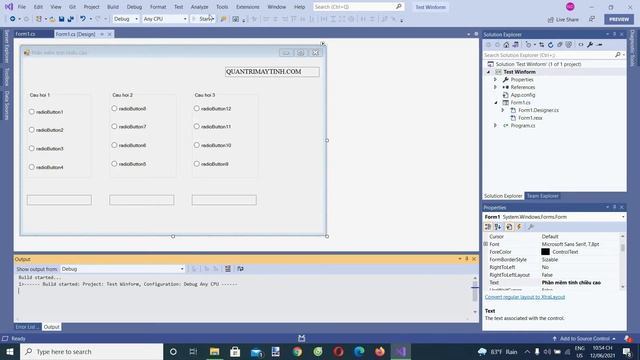Click the Categorized icon in Properties panel
The height and width of the screenshot is (360, 640).
(488, 227)
